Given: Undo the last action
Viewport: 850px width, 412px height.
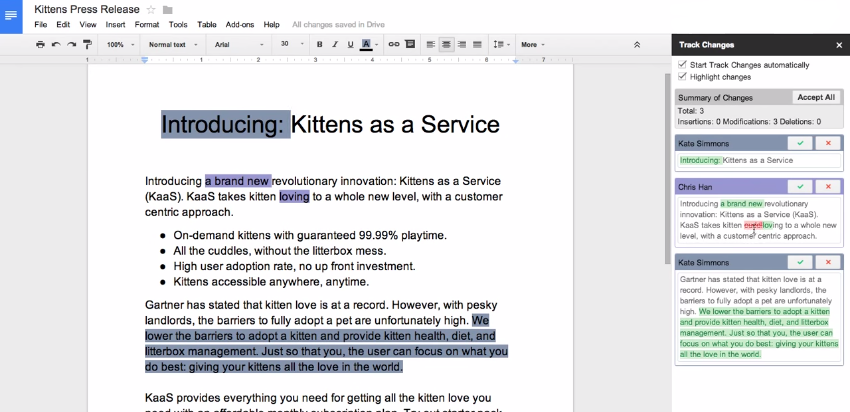Looking at the screenshot, I should pos(56,44).
